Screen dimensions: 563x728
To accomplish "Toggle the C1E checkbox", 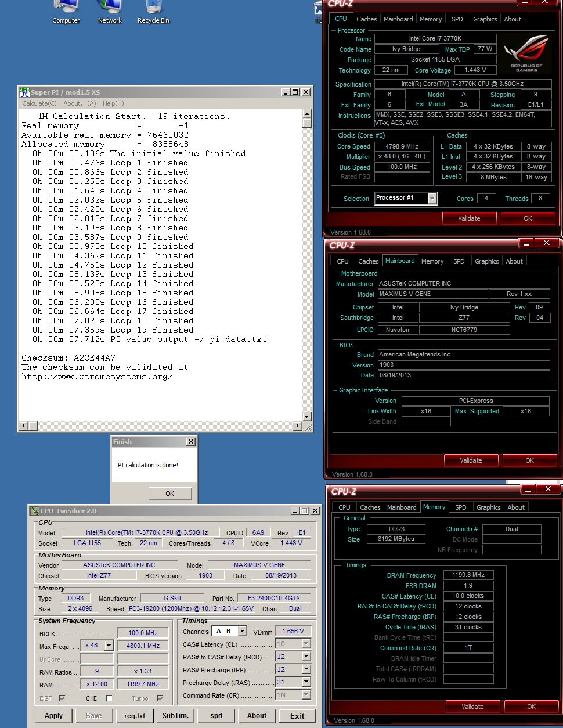I will (109, 698).
